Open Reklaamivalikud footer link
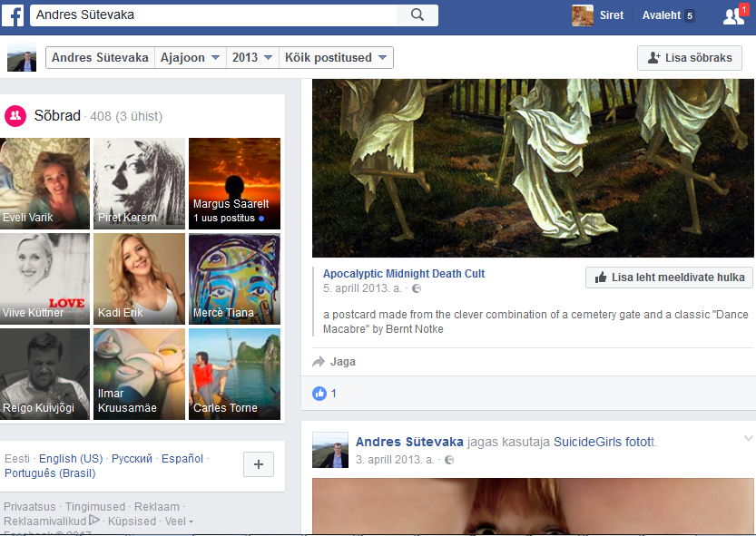The height and width of the screenshot is (536, 756). (x=45, y=521)
